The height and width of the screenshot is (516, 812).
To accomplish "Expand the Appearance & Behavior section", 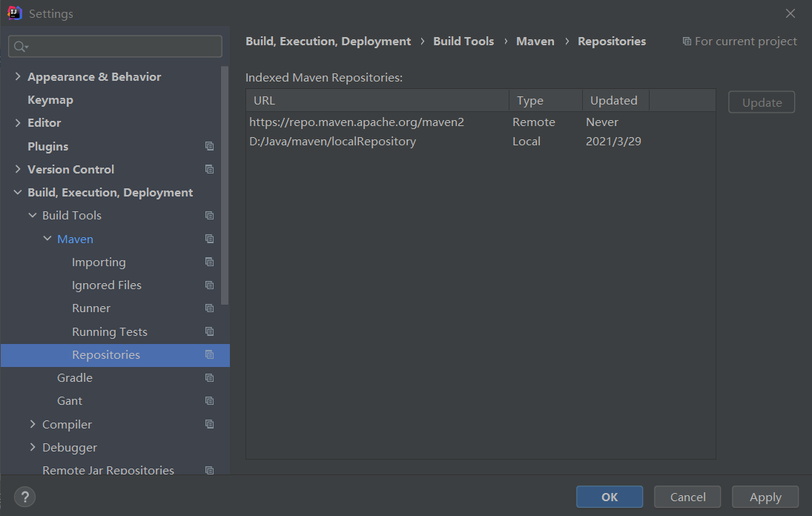I will (x=18, y=77).
